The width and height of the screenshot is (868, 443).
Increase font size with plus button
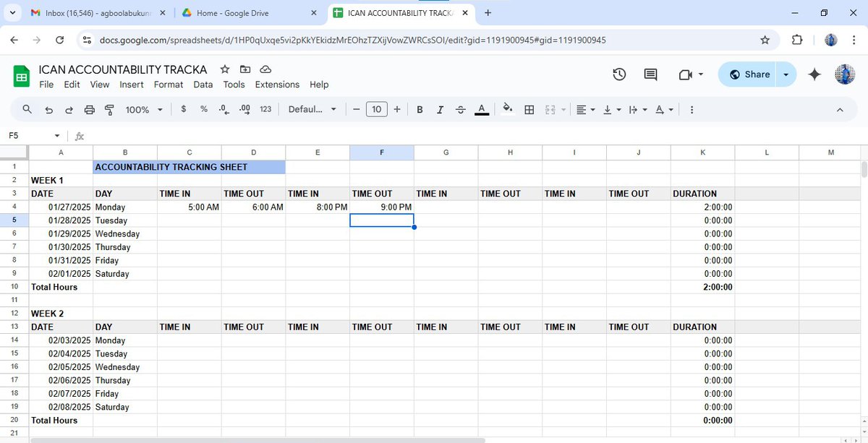click(x=396, y=109)
